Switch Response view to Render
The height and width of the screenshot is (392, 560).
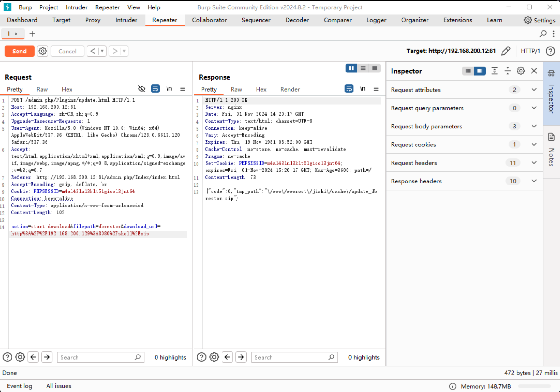tap(290, 89)
